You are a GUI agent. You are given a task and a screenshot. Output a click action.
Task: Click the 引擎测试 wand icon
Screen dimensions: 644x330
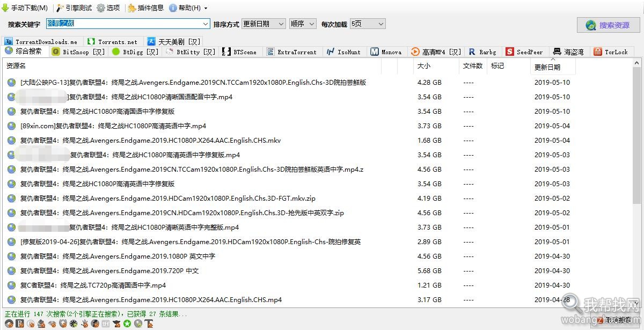[x=60, y=8]
